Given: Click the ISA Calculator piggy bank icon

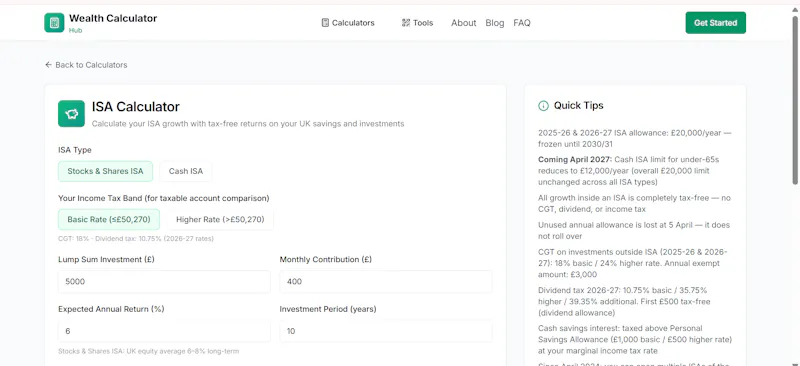Looking at the screenshot, I should tap(71, 113).
